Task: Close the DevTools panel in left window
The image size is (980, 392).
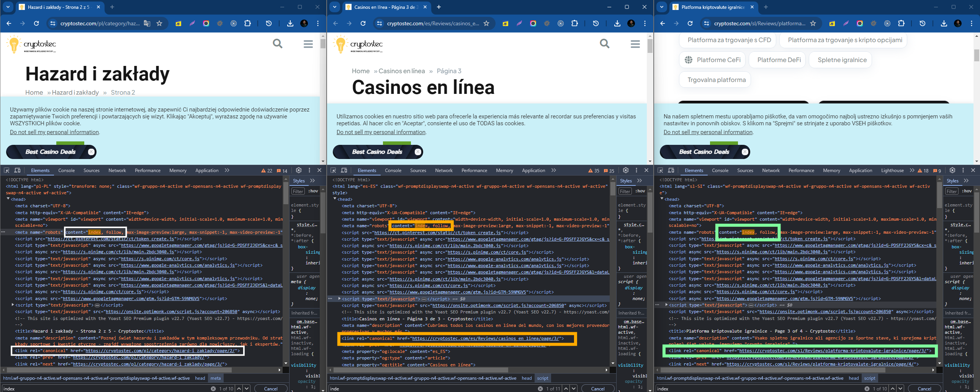Action: 319,170
